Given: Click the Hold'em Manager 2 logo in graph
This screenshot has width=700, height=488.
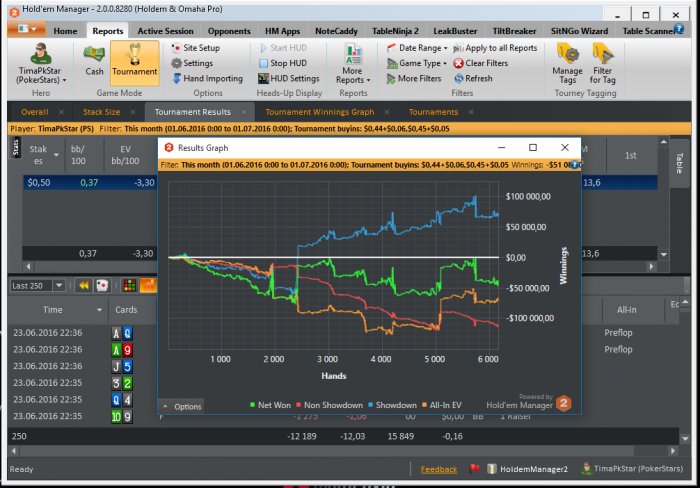Looking at the screenshot, I should coord(563,403).
